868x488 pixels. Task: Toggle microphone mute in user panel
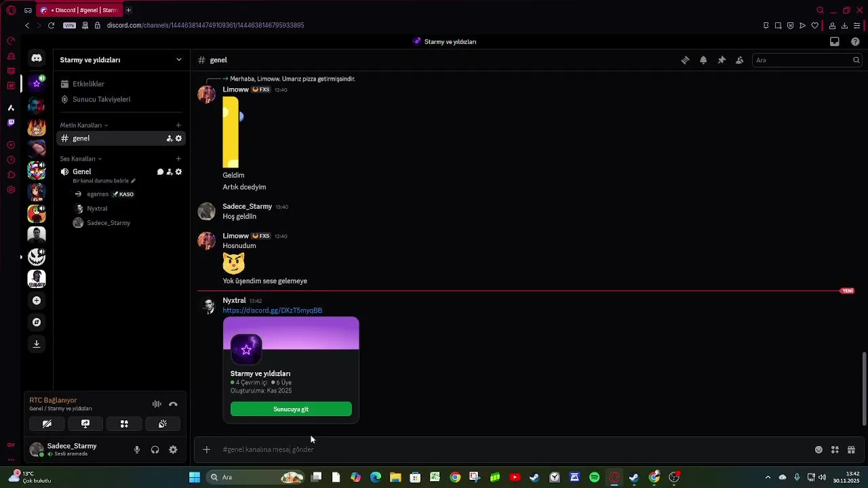point(137,449)
